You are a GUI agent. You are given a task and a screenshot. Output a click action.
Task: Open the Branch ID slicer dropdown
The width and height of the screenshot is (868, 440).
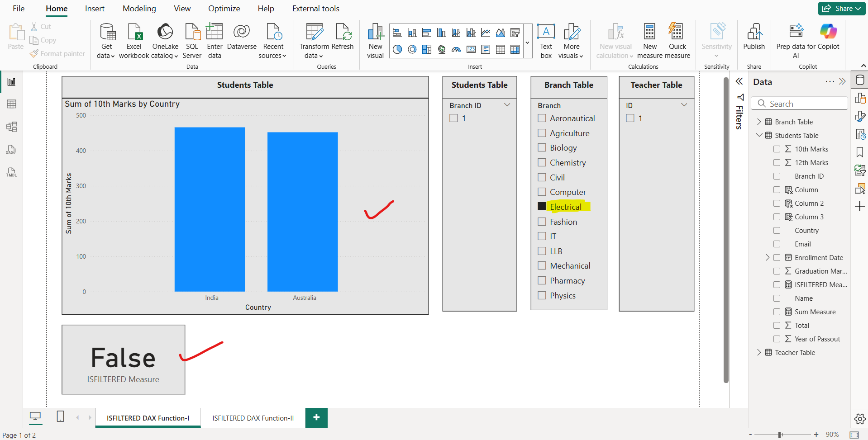pos(507,104)
